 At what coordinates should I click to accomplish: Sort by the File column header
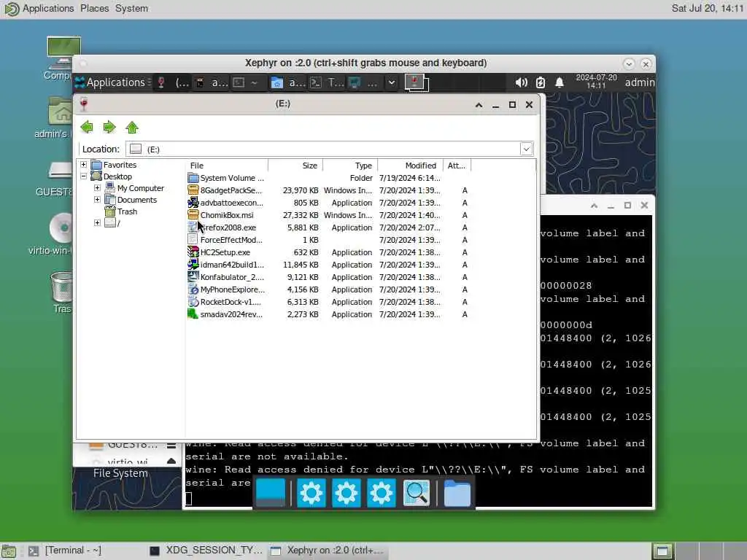click(227, 166)
